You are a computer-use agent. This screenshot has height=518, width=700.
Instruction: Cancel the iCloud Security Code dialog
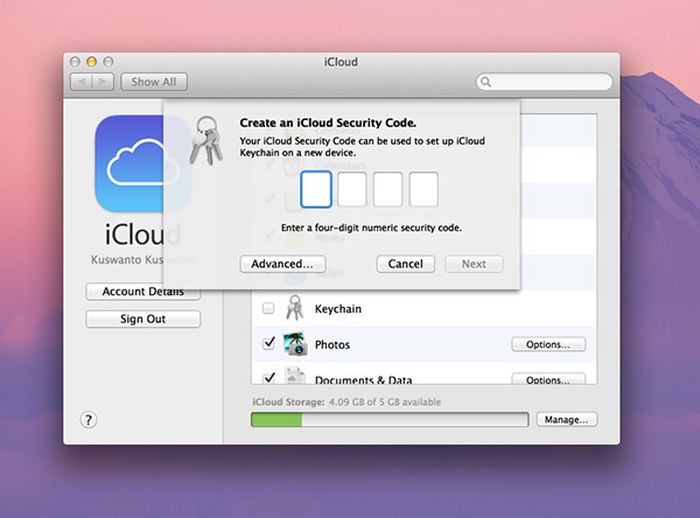(x=405, y=264)
